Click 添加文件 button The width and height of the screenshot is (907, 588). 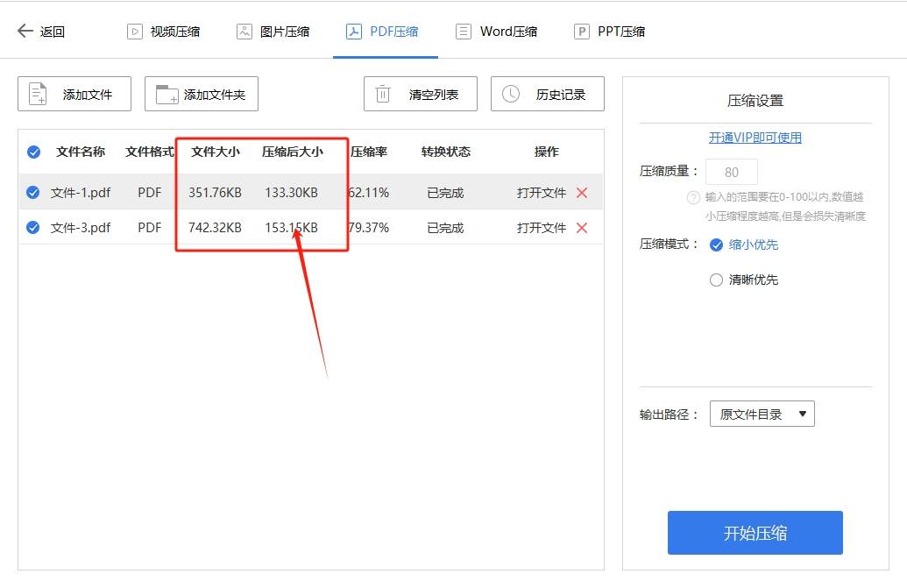coord(74,94)
